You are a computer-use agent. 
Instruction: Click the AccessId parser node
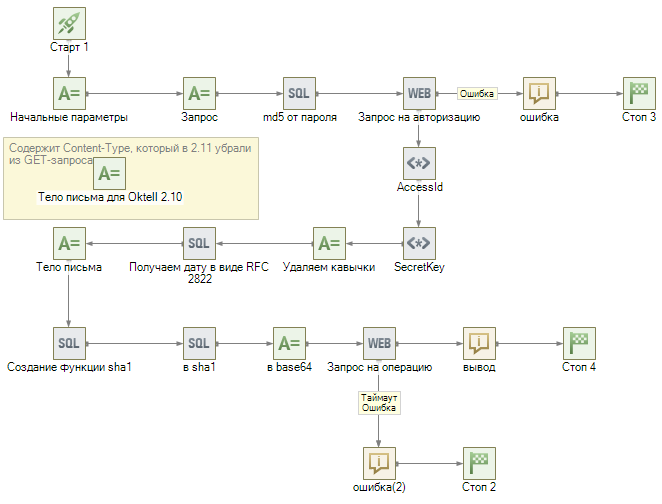[419, 164]
